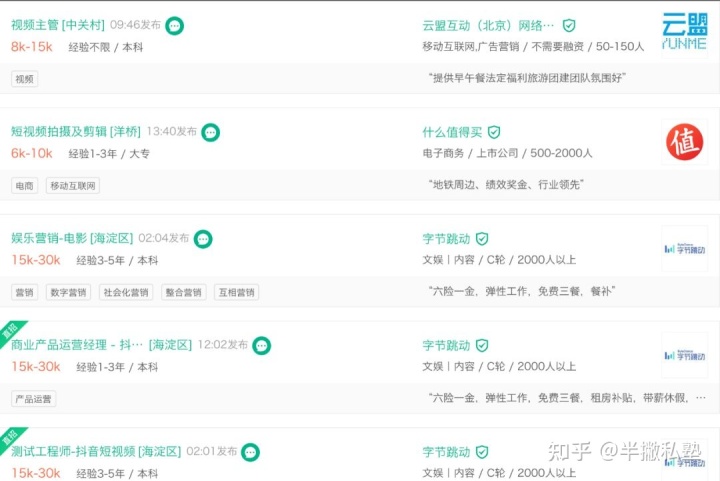This screenshot has width=720, height=481.
Task: Click 15k-30k salary in 娱乐营销-电影 row
Action: pyautogui.click(x=36, y=260)
